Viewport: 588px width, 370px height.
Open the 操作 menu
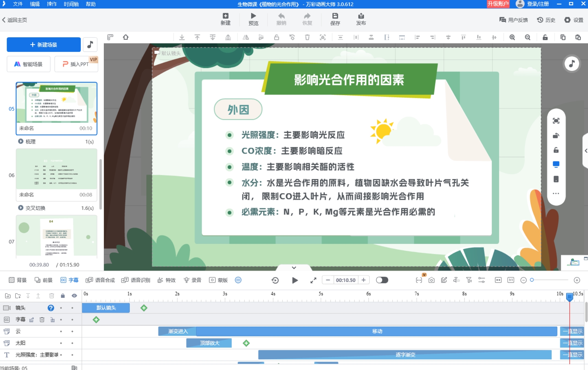[52, 4]
